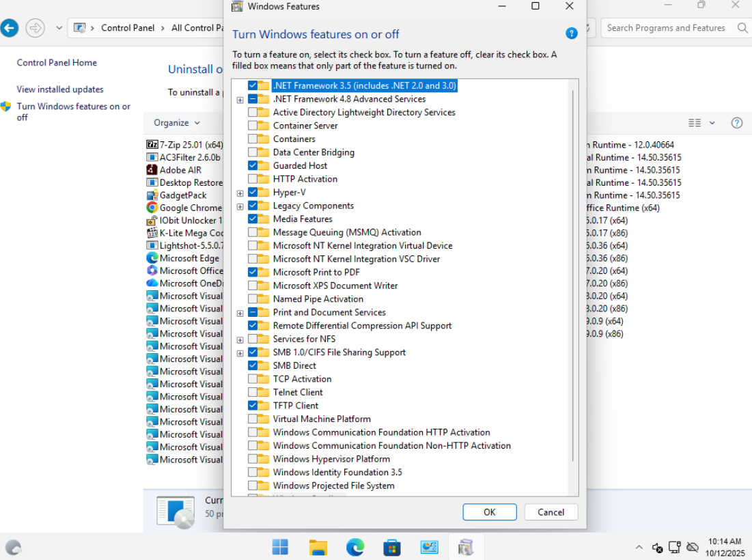Click the back arrow in Control Panel
752x560 pixels.
(x=10, y=28)
